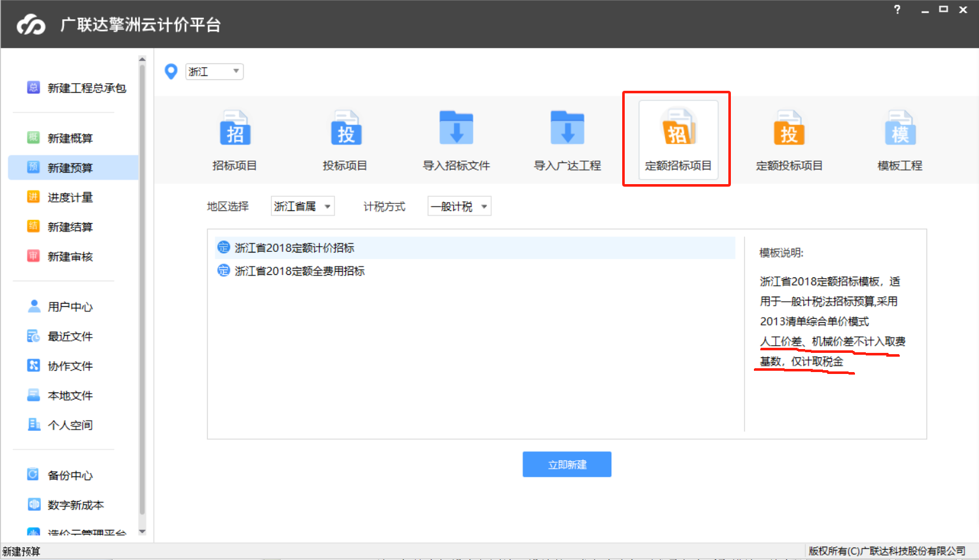The width and height of the screenshot is (979, 560).
Task: Click the 协作文件 icon
Action: point(34,365)
